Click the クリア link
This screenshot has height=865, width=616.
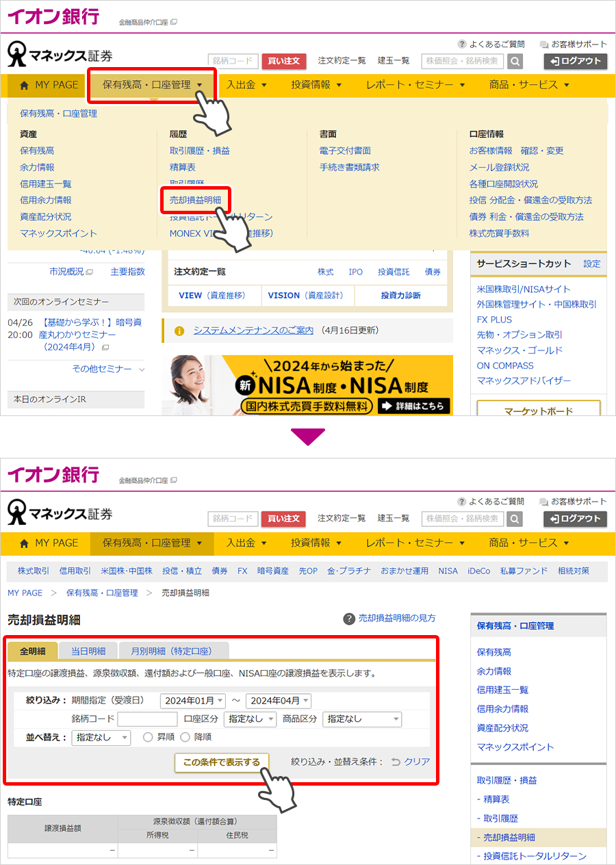point(417,762)
